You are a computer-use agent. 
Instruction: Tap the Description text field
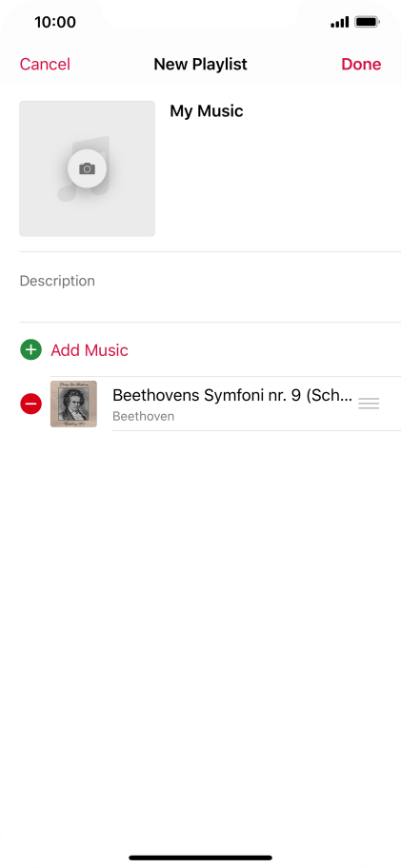210,286
